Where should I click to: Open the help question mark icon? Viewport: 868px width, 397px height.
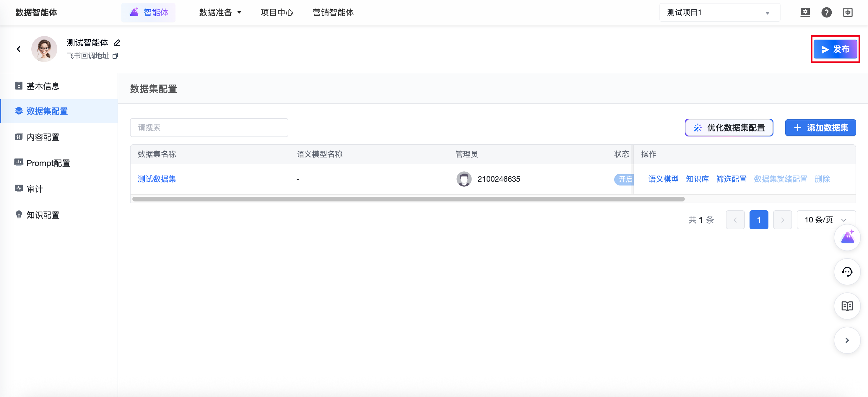click(x=826, y=12)
